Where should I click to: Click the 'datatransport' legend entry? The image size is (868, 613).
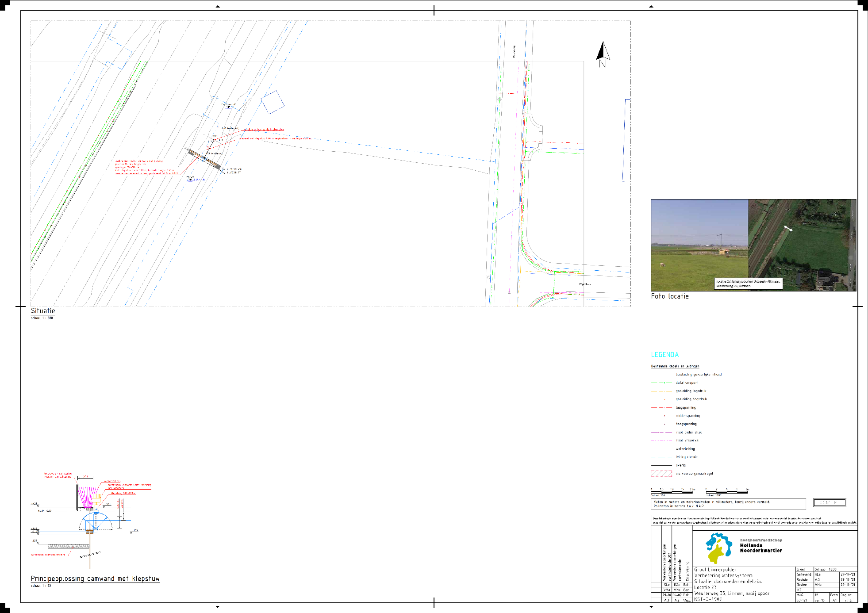click(686, 383)
